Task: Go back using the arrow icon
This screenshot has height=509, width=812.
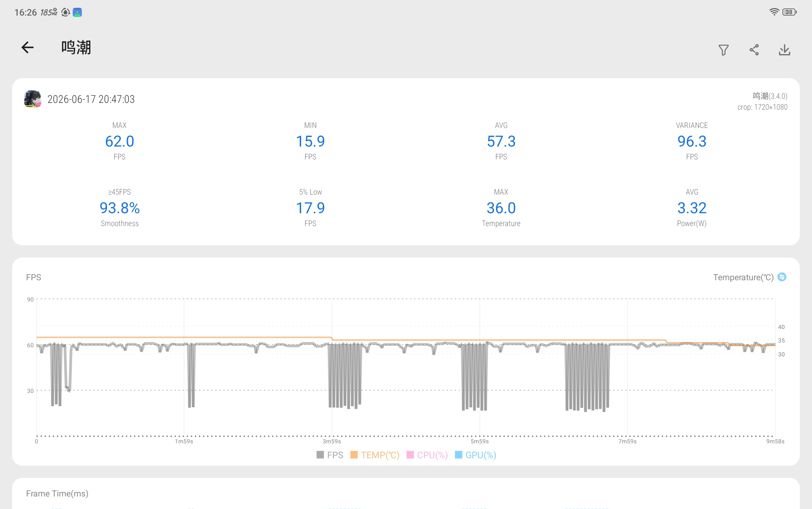Action: pos(27,47)
